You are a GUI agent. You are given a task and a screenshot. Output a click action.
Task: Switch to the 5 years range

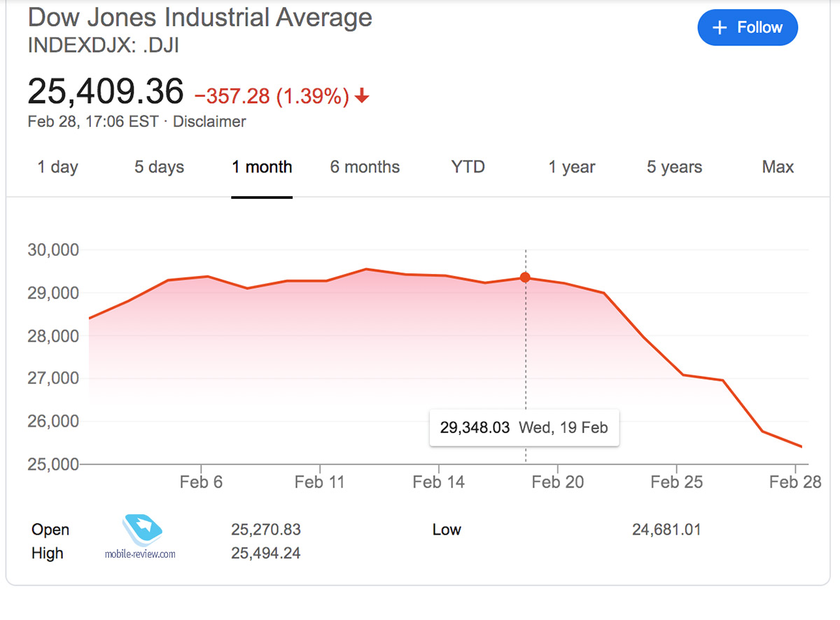tap(674, 167)
